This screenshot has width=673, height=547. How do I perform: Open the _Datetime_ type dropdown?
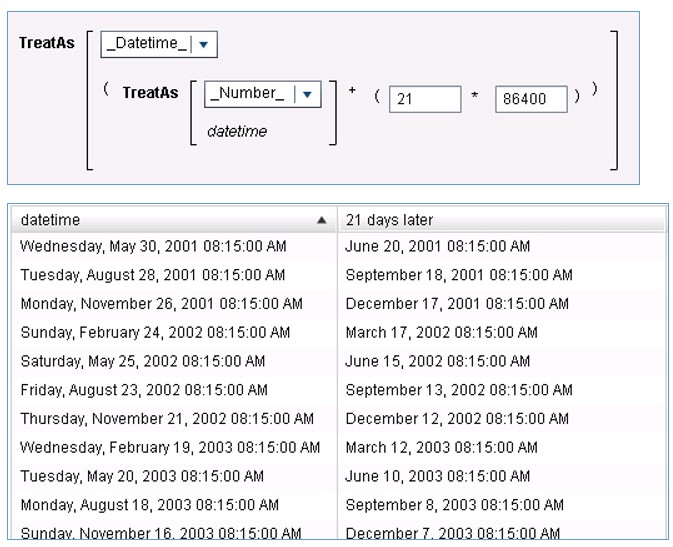pyautogui.click(x=204, y=44)
